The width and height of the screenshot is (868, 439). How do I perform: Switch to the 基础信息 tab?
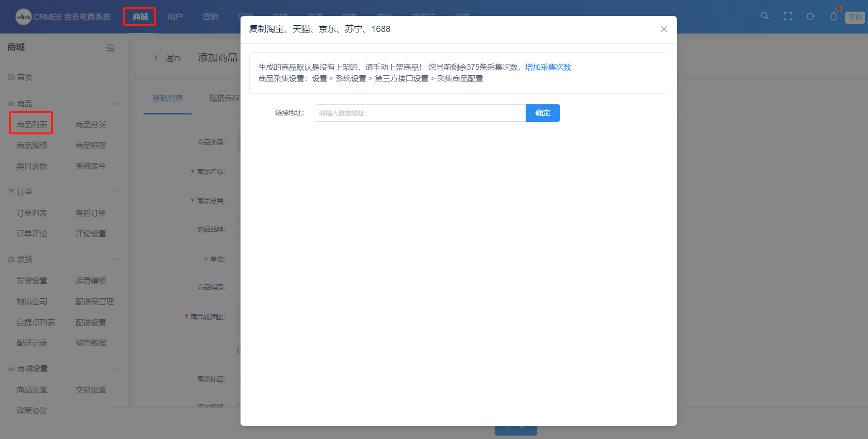(x=168, y=98)
